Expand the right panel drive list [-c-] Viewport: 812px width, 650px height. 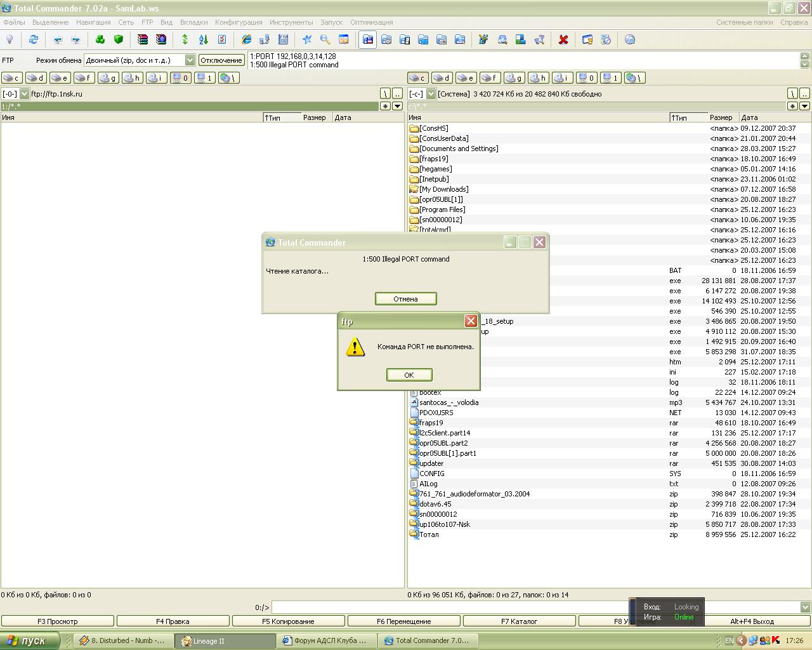[x=431, y=94]
